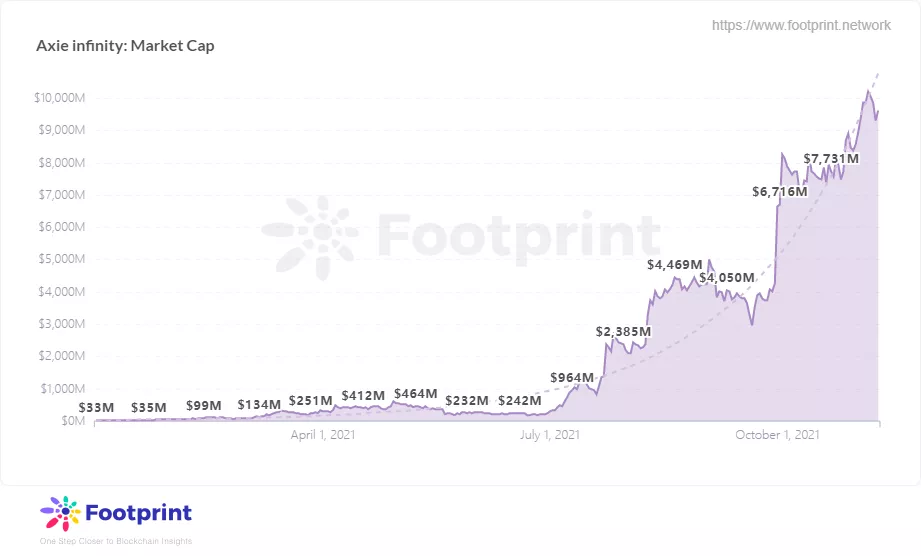Click the Footprint brand name text
This screenshot has height=556, width=921.
point(139,513)
